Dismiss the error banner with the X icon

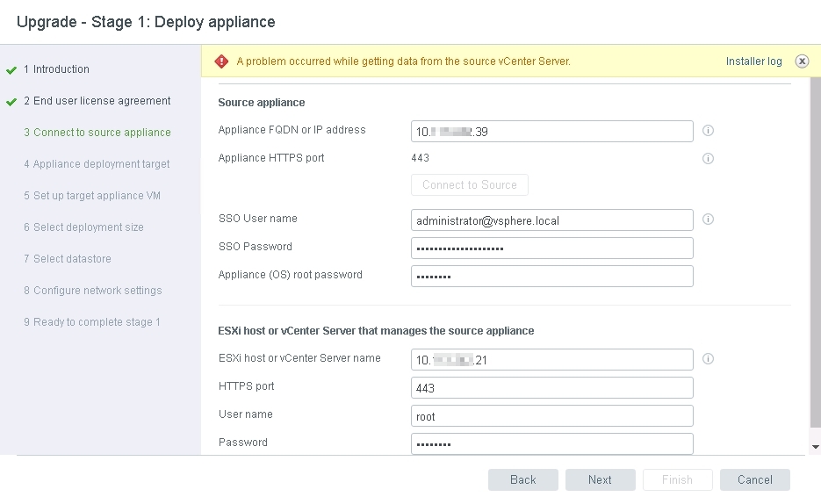(802, 61)
